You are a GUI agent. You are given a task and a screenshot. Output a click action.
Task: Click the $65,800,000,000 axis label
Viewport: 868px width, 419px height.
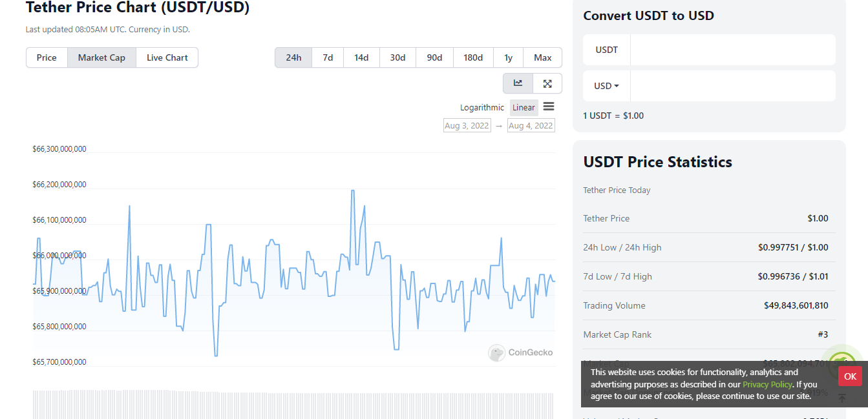pos(59,327)
